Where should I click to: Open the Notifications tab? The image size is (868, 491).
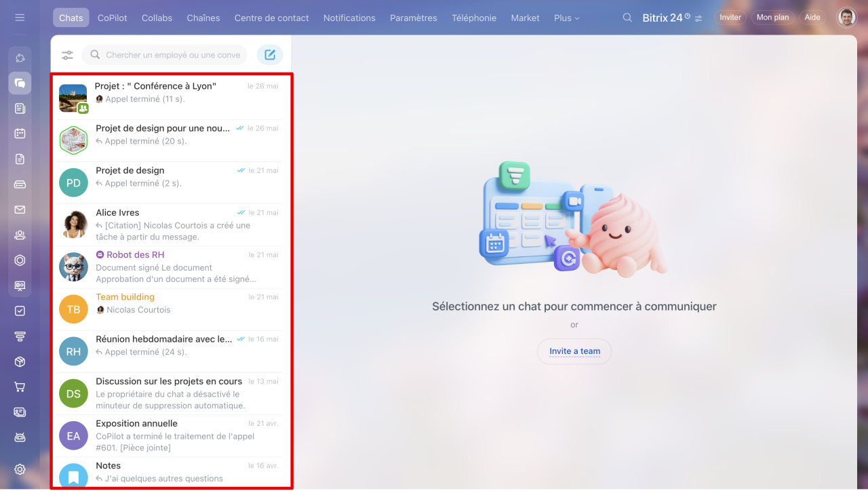[349, 18]
